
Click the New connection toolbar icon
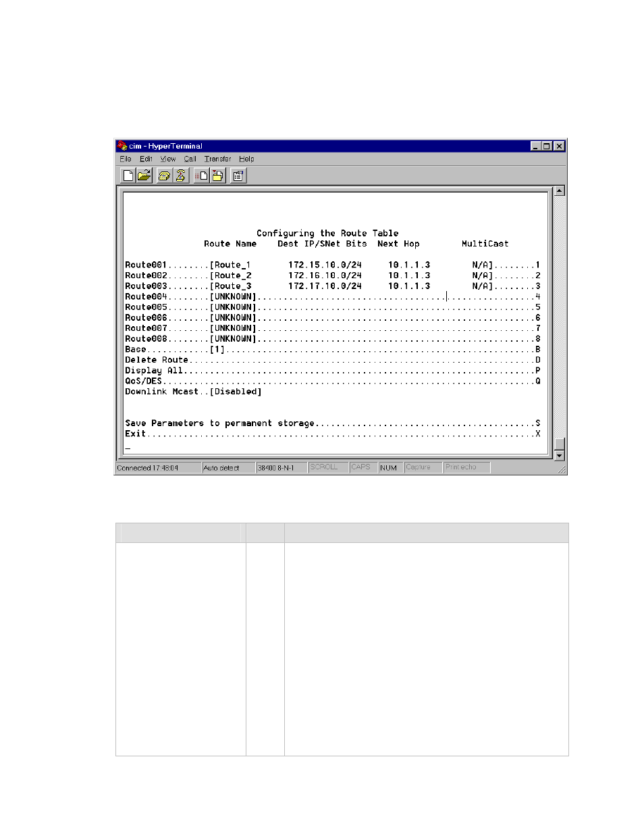pyautogui.click(x=128, y=176)
